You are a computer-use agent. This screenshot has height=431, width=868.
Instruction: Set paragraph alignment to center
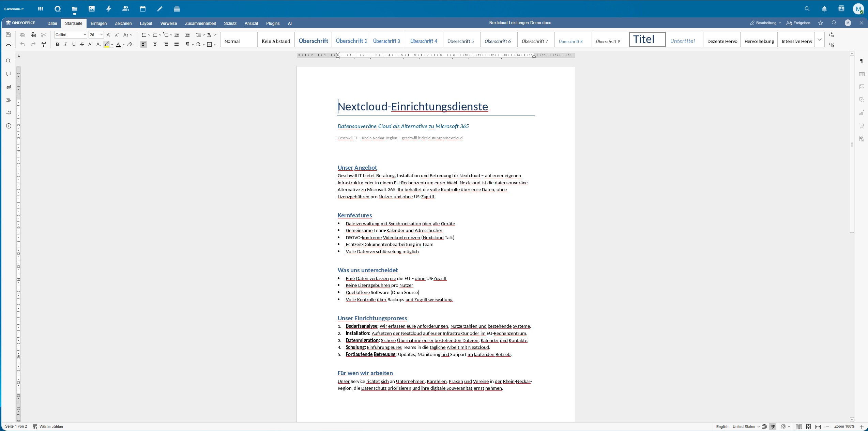[x=155, y=44]
